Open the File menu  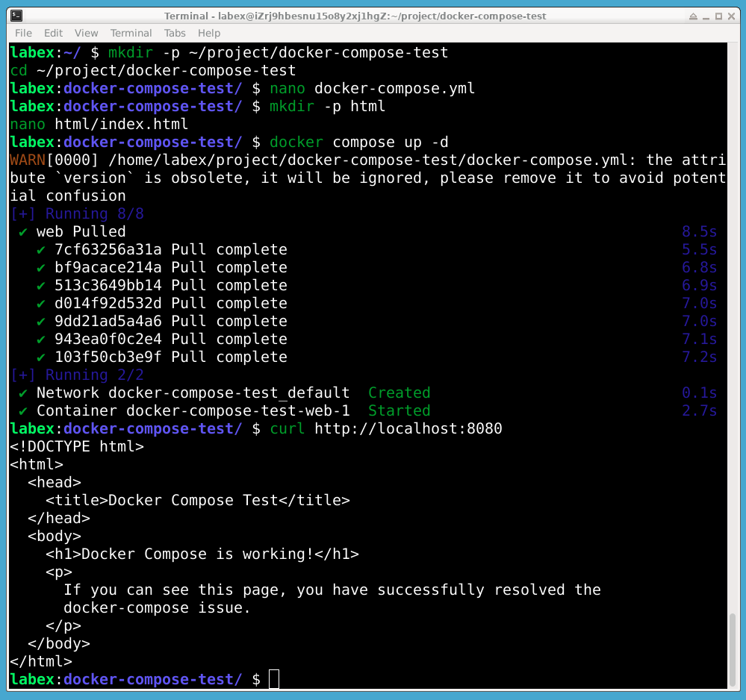(x=23, y=33)
